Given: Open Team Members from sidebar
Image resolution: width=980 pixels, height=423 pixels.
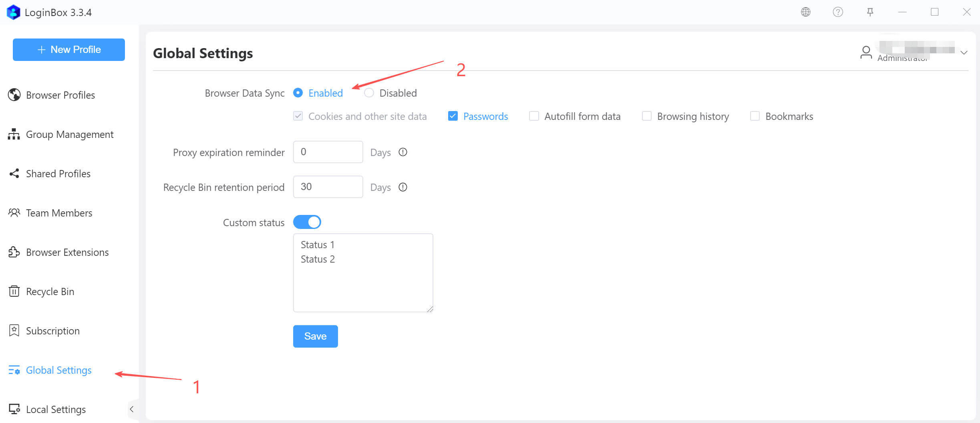Looking at the screenshot, I should tap(59, 213).
